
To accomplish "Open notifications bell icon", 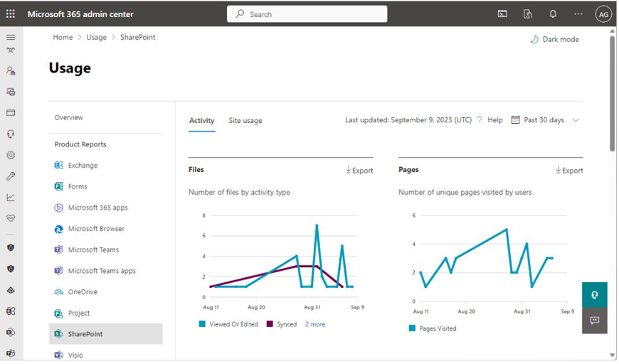I will (x=553, y=14).
